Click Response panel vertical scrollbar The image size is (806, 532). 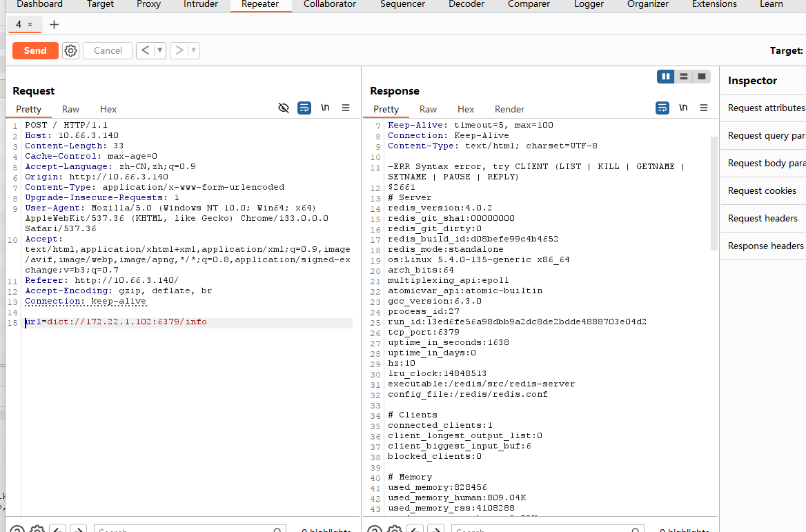tap(714, 193)
